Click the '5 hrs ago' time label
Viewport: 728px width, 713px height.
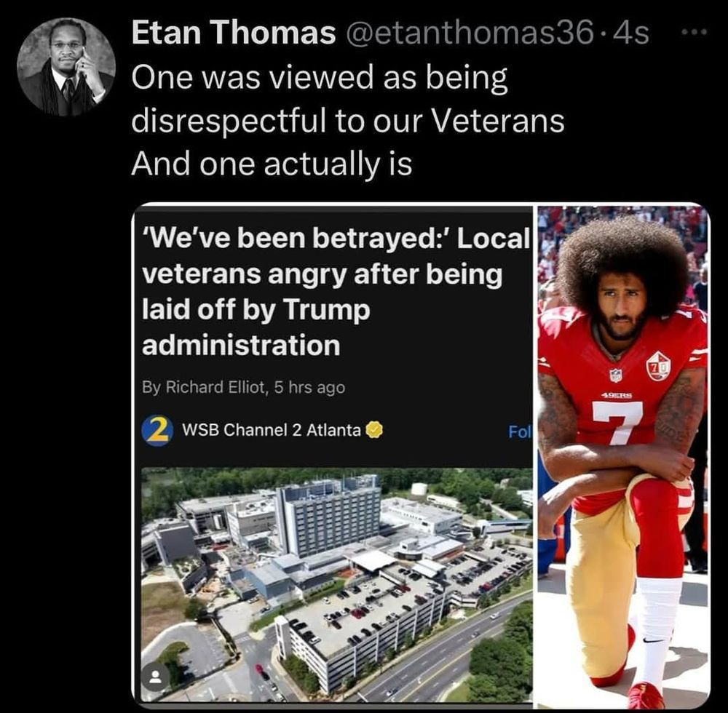[309, 387]
